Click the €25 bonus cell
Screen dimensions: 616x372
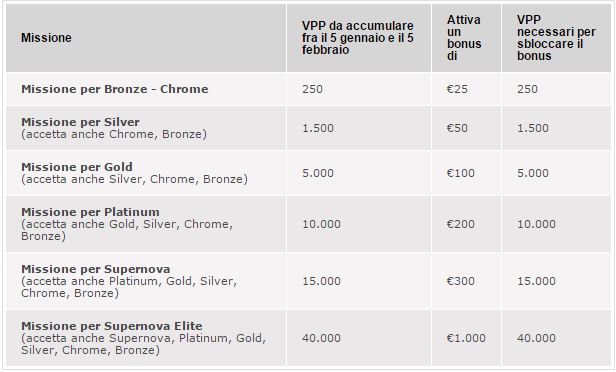(x=457, y=89)
